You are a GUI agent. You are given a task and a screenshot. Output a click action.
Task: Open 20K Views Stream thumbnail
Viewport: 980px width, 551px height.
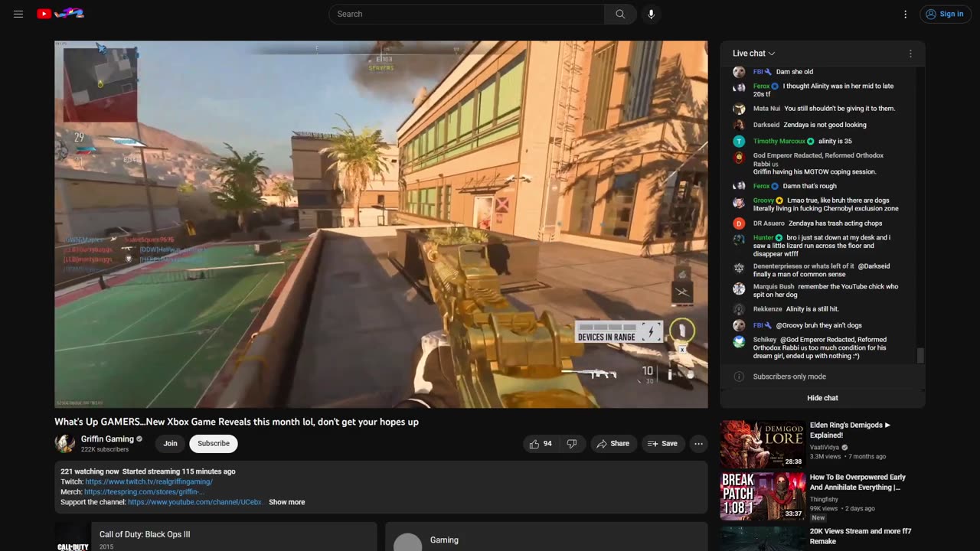pyautogui.click(x=763, y=538)
